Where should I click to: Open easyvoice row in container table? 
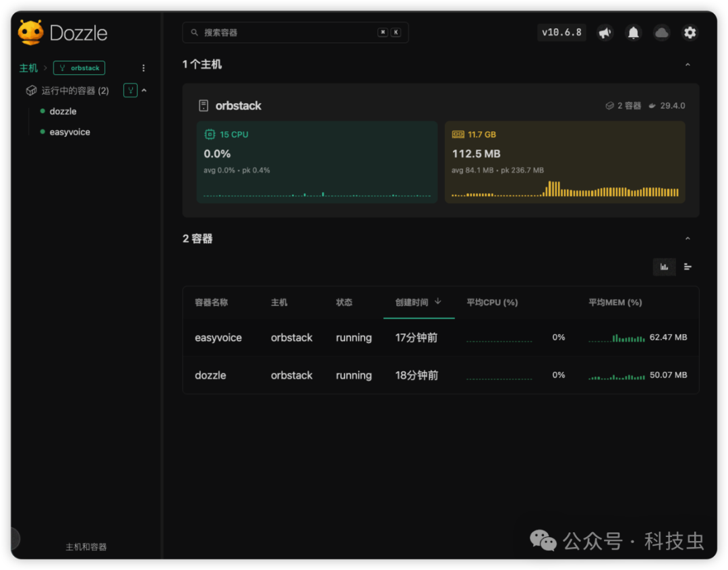coord(441,338)
